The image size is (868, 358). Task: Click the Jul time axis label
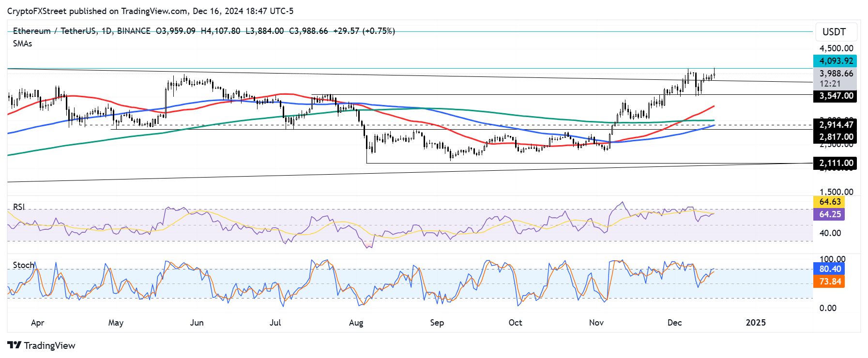tap(275, 323)
